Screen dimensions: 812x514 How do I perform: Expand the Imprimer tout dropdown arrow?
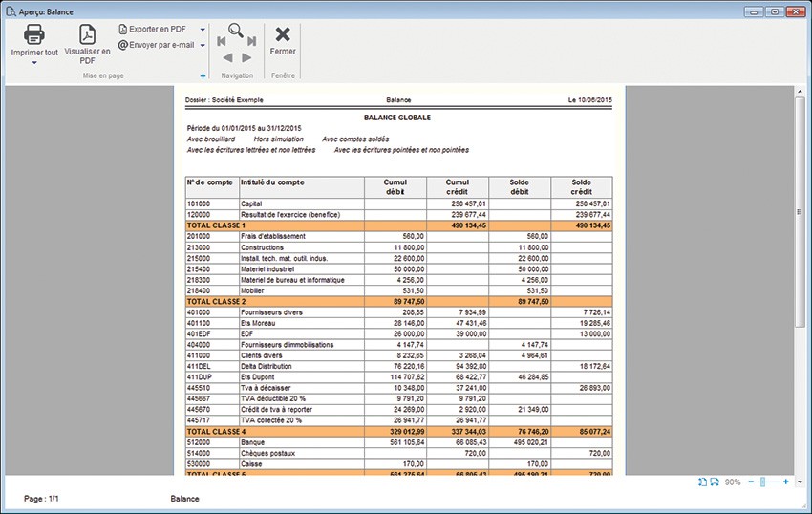(x=34, y=63)
